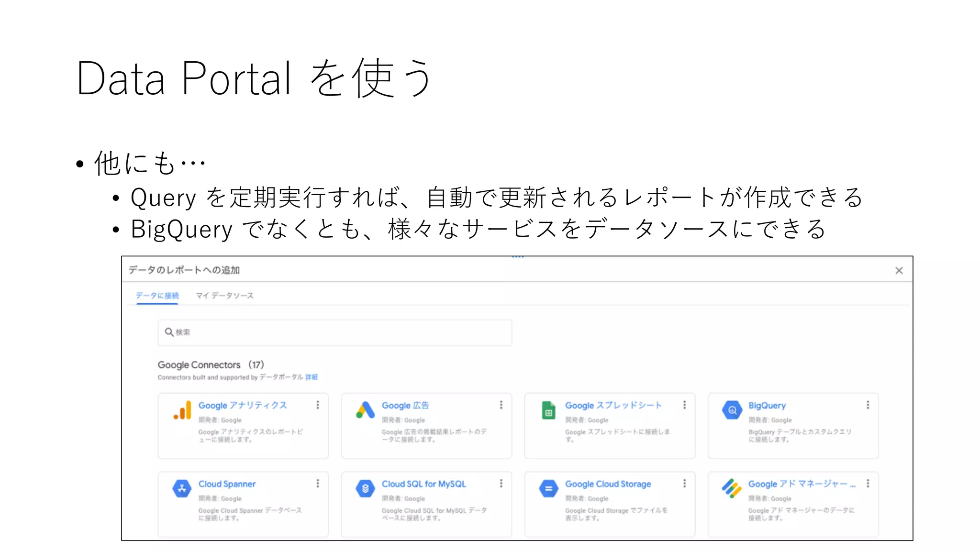
Task: Click the Google スプレッドシート connector icon
Action: [548, 410]
